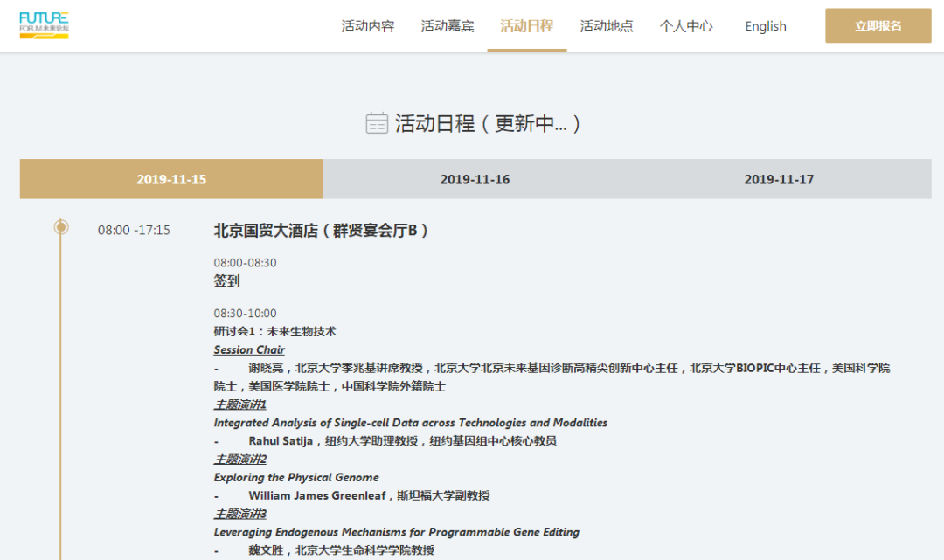Click the 08:30-10:00 time slot text
The image size is (944, 560).
pos(245,314)
